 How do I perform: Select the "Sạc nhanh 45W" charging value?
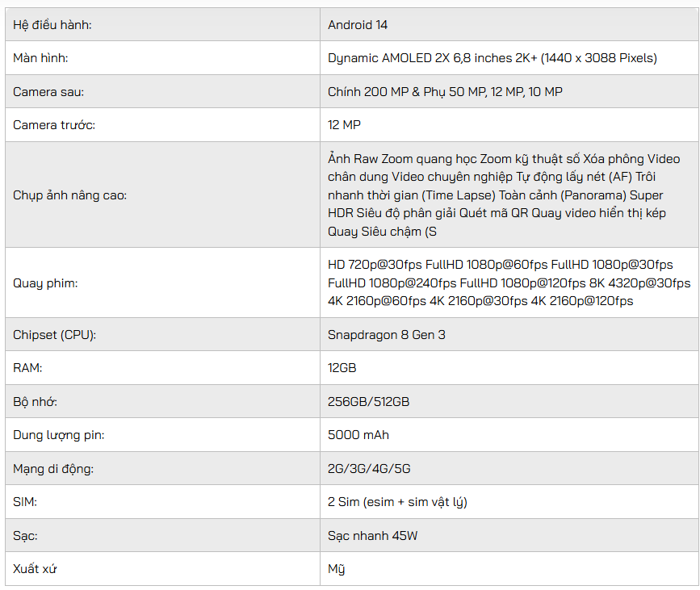click(x=372, y=536)
